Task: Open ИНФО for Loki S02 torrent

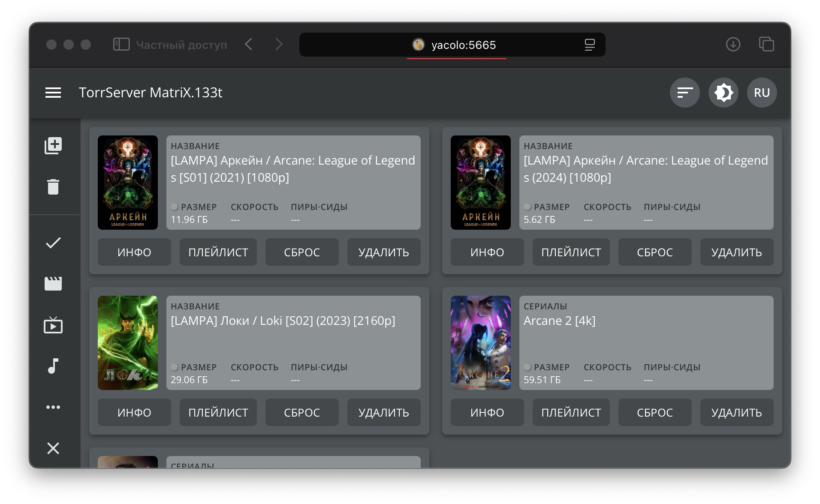Action: (x=134, y=412)
